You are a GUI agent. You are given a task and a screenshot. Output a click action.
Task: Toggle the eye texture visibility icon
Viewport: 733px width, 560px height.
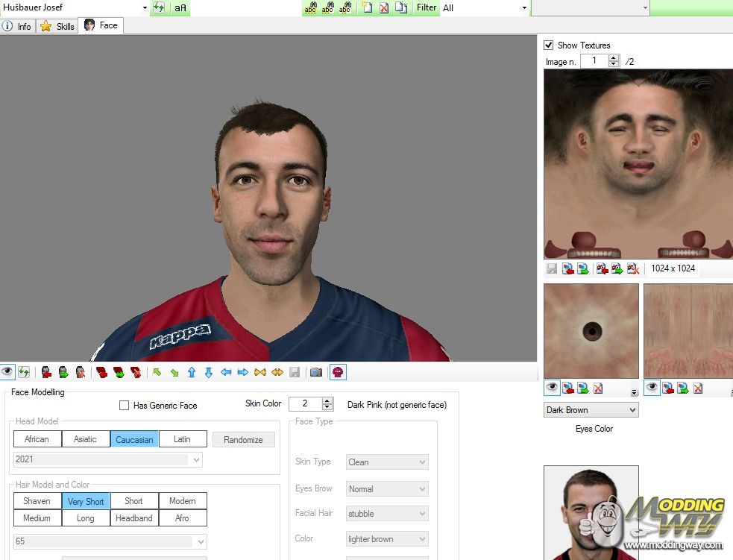pyautogui.click(x=552, y=388)
